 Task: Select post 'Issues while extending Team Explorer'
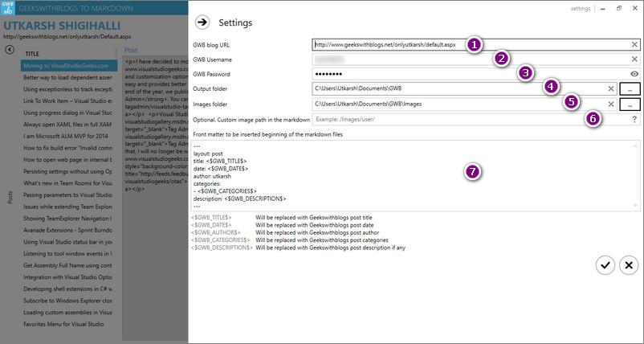tap(69, 207)
